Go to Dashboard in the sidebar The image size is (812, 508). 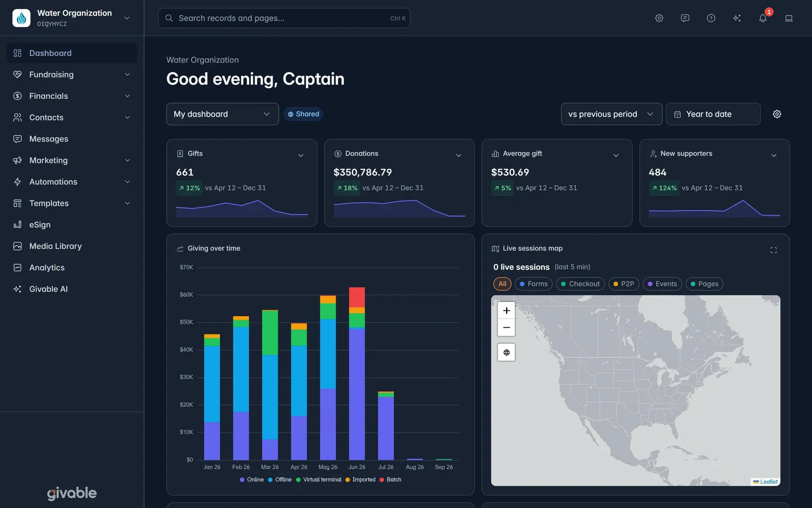tap(72, 53)
